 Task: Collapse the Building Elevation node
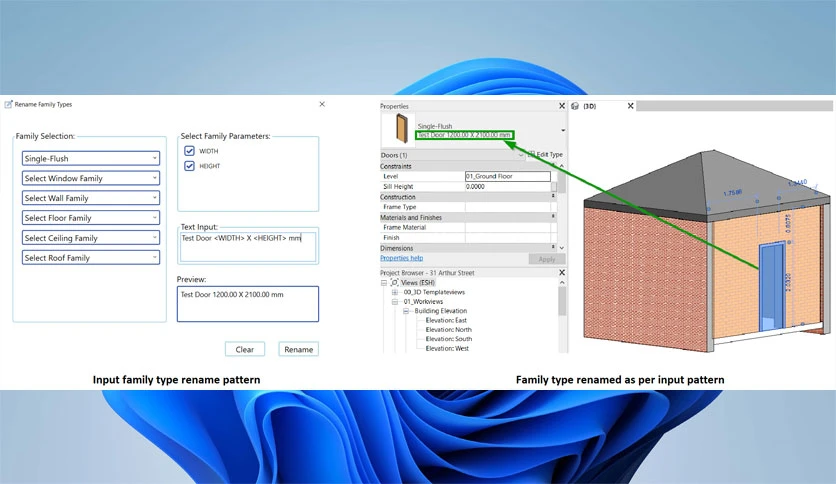[406, 311]
